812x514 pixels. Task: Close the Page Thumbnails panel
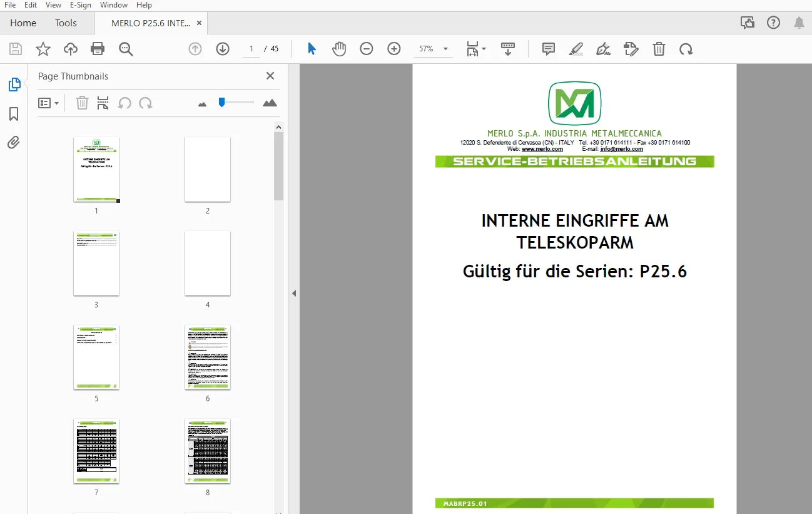click(270, 76)
